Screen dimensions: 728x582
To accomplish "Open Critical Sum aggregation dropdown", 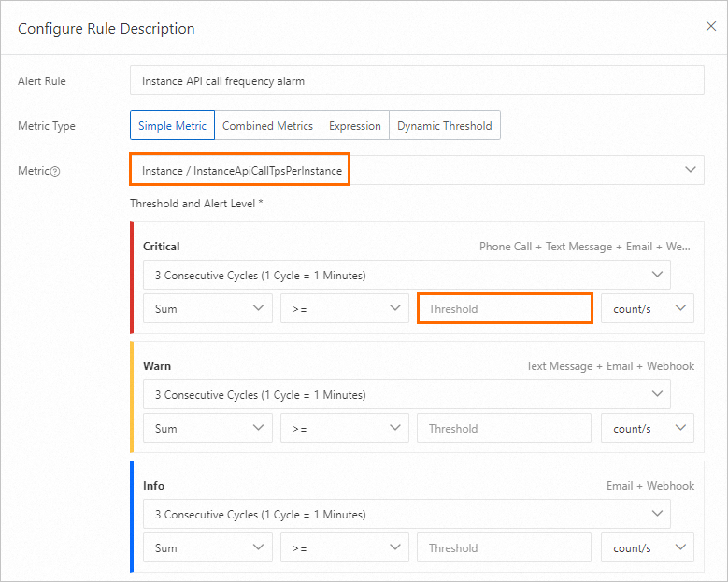I will pos(207,309).
